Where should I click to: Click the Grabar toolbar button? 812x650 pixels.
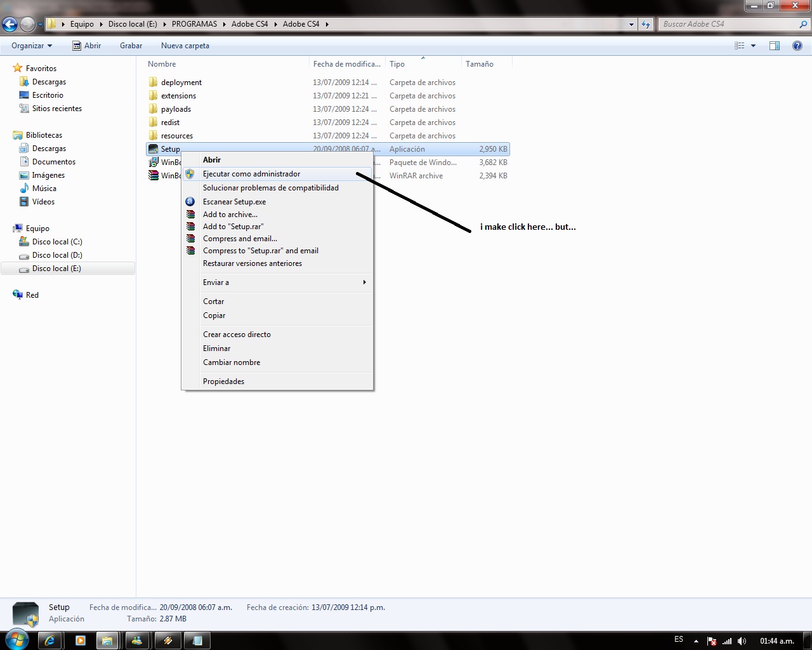(x=131, y=46)
